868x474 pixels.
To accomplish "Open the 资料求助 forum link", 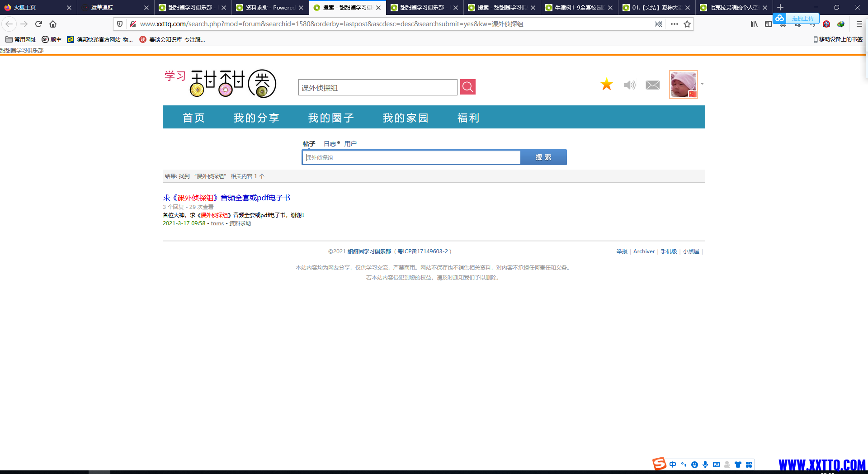I will (x=240, y=223).
